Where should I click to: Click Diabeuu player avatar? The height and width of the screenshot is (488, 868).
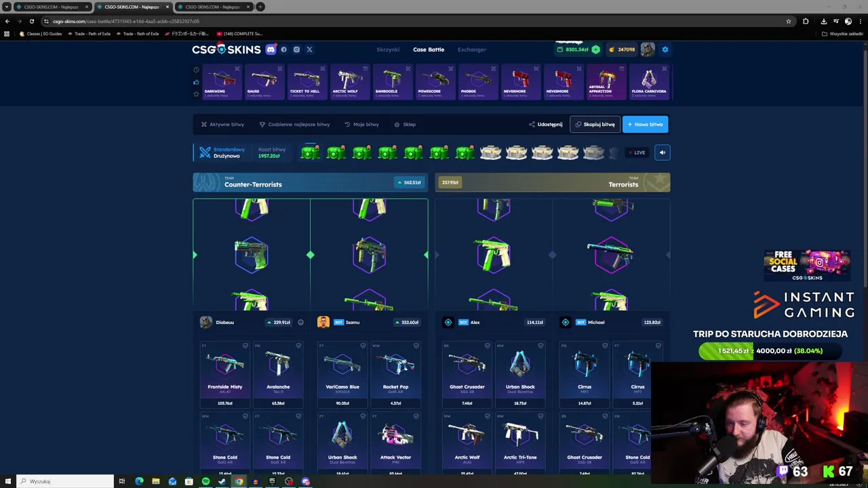pyautogui.click(x=205, y=323)
